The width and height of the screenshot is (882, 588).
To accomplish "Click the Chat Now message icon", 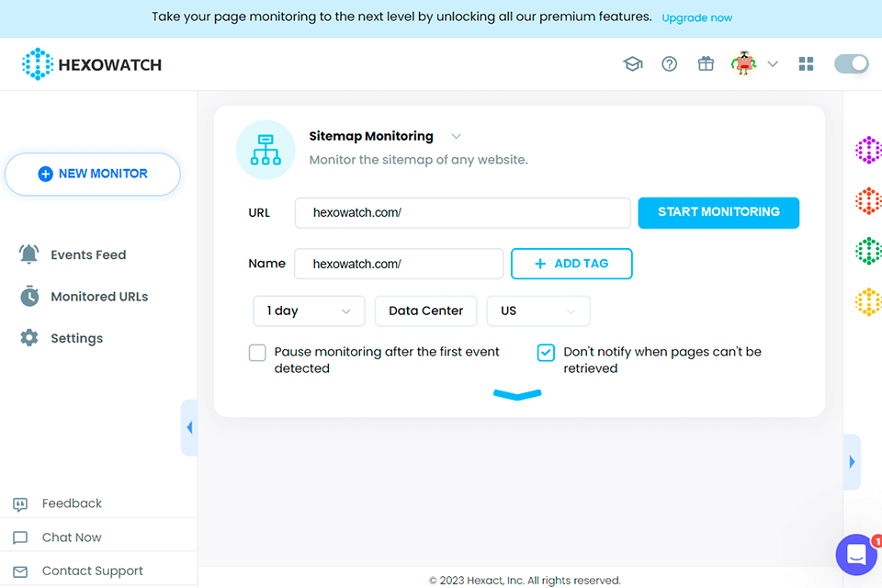I will coord(20,537).
